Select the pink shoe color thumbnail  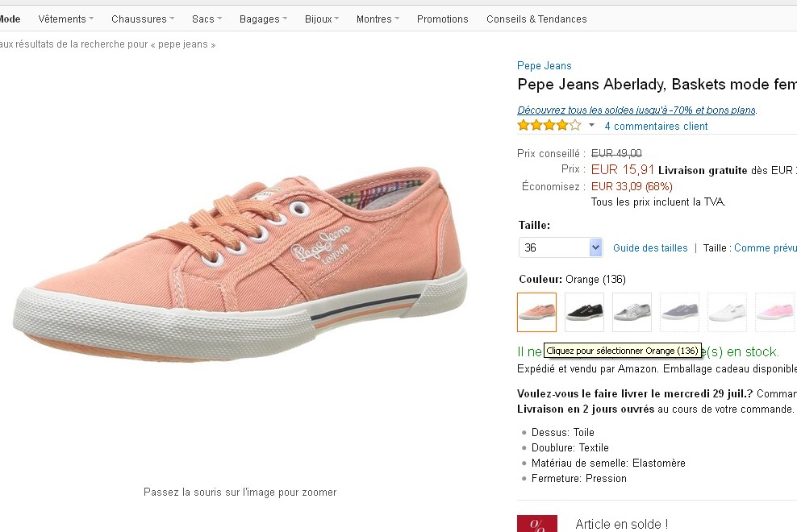point(775,312)
